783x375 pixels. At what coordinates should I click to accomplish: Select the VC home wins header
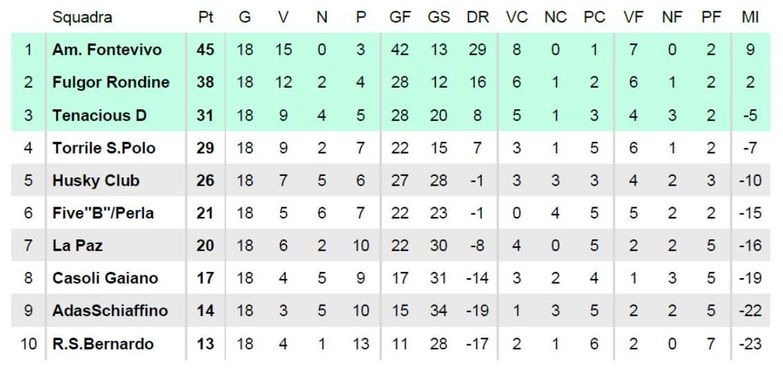tap(516, 17)
